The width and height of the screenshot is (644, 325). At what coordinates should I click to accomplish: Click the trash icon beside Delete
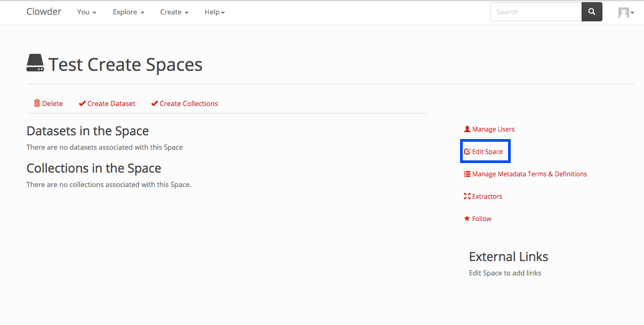37,103
